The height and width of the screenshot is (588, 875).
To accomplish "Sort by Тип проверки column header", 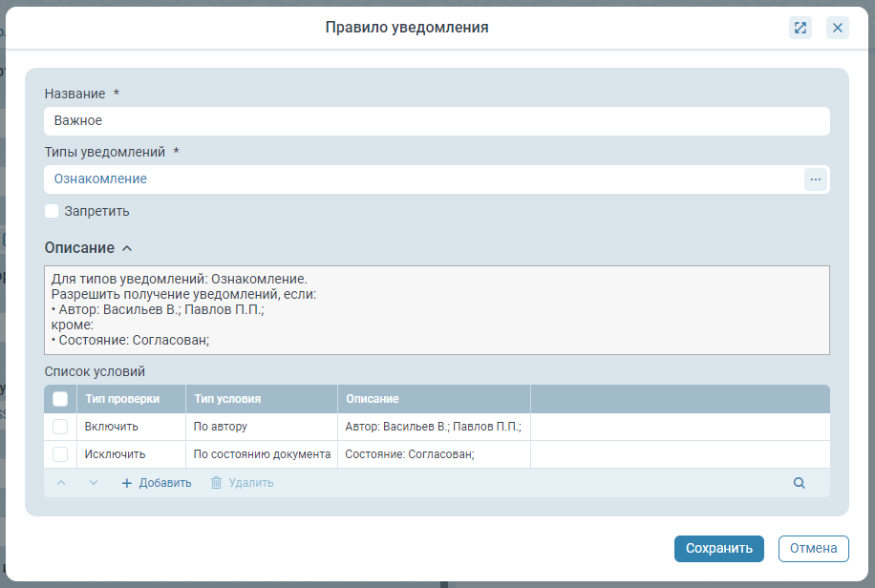I will [x=122, y=399].
